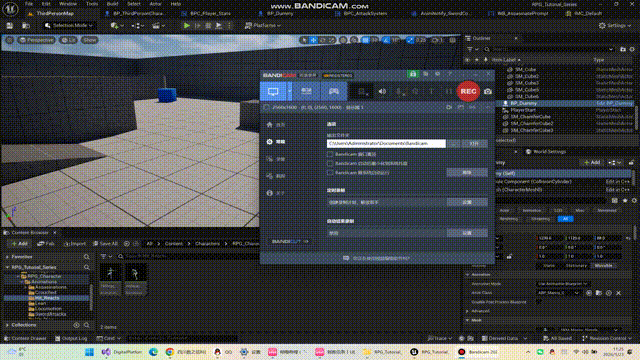640x360 pixels.
Task: Click Import in the Content Browser
Action: [75, 244]
